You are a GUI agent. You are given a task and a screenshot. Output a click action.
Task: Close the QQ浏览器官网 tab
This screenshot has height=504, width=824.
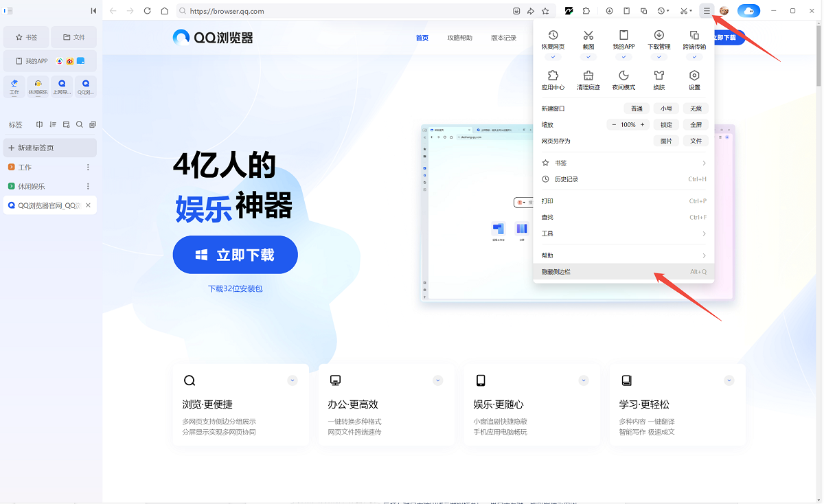pyautogui.click(x=88, y=205)
